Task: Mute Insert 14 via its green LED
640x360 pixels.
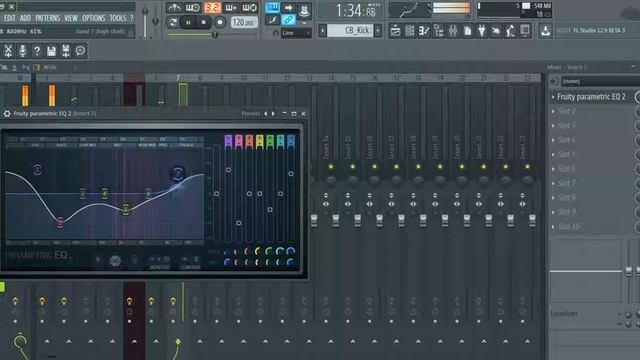Action: pos(331,167)
